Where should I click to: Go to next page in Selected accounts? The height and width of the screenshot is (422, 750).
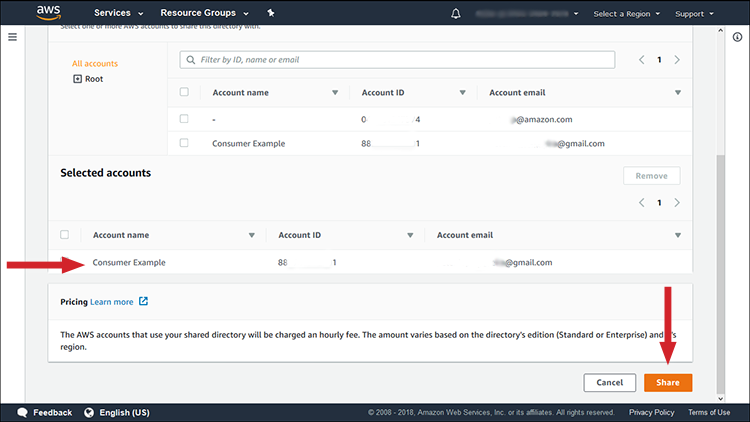677,203
